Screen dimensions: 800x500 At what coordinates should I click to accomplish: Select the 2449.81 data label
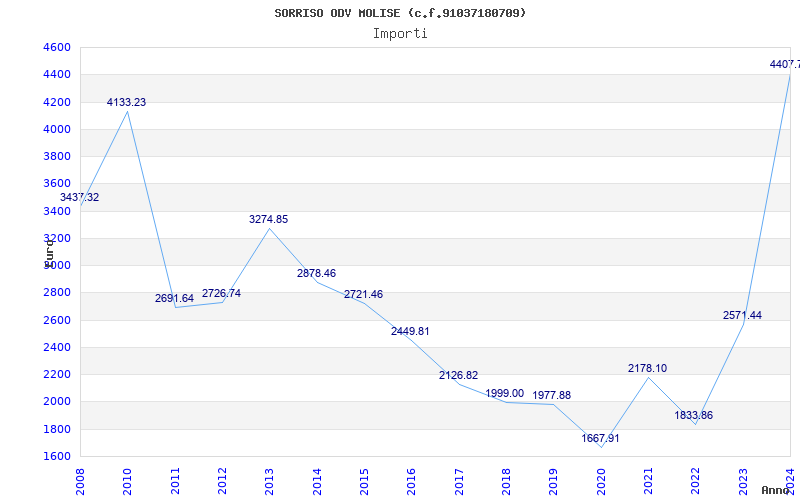point(410,331)
